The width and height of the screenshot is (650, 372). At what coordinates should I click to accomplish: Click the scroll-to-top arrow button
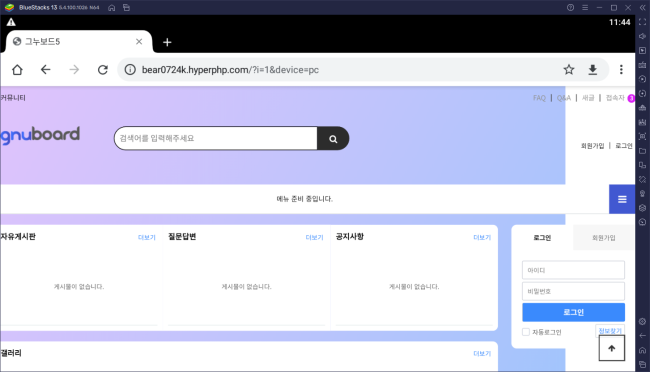tap(611, 348)
